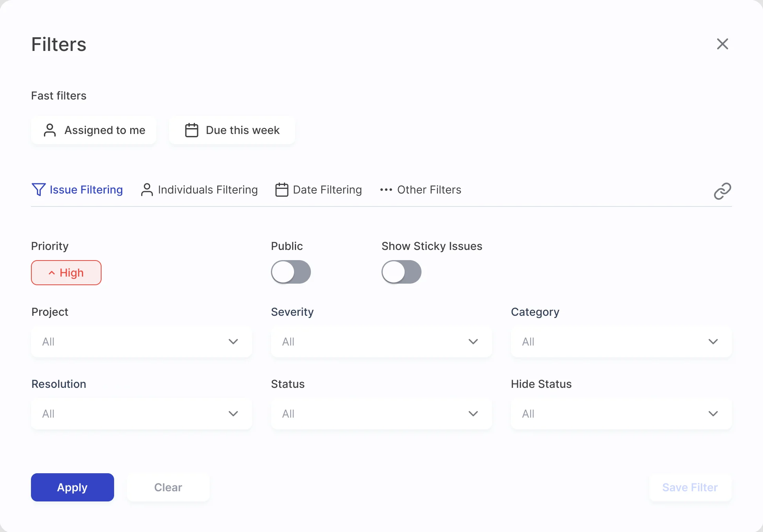The image size is (763, 532).
Task: Clear all filters
Action: pos(168,487)
